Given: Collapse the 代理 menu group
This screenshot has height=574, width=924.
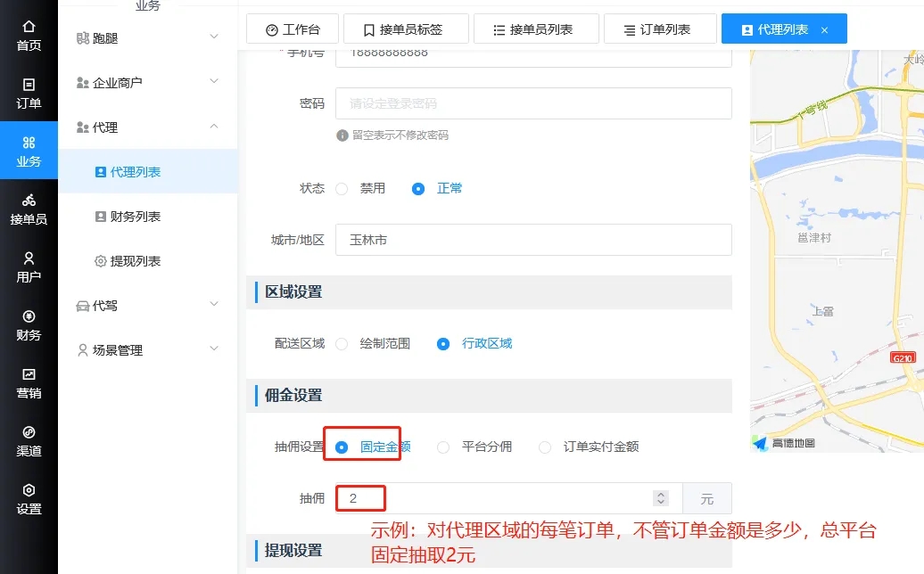Looking at the screenshot, I should coord(148,127).
